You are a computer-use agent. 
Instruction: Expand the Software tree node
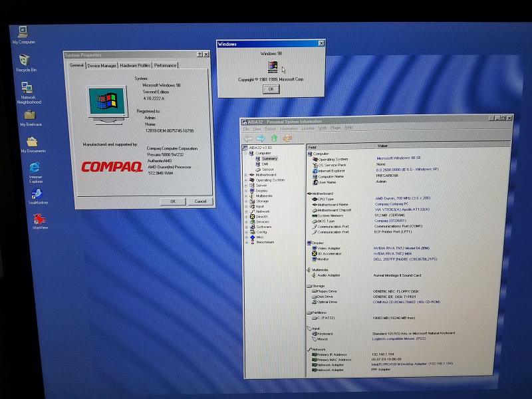pyautogui.click(x=245, y=227)
